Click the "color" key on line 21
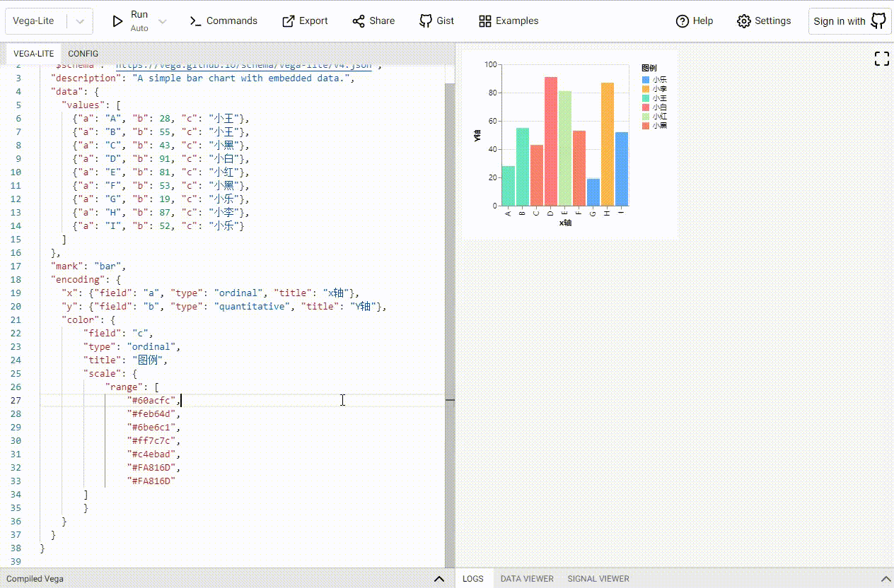Viewport: 894px width, 588px height. [x=80, y=320]
